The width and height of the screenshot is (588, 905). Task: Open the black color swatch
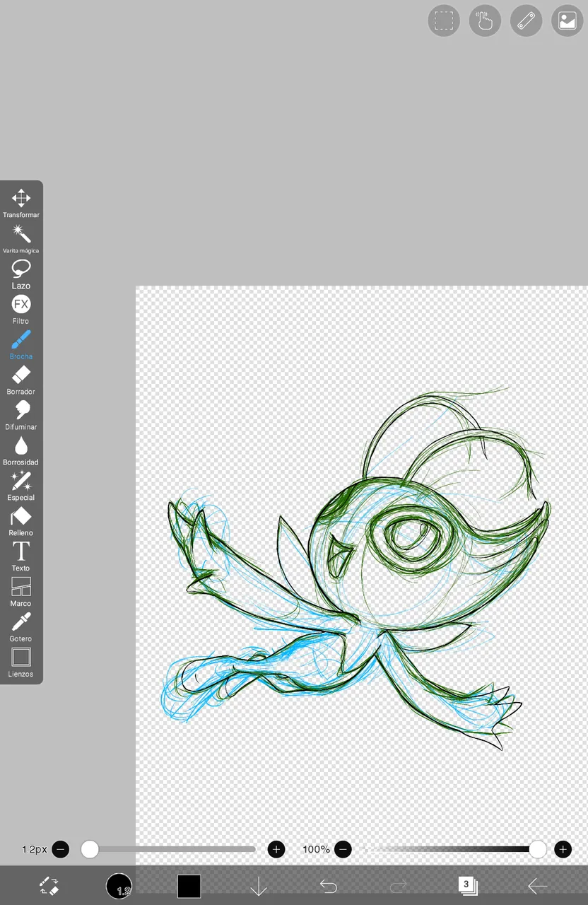189,886
